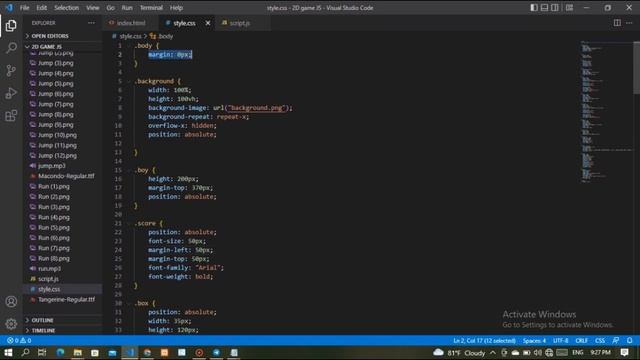This screenshot has width=640, height=360.
Task: Show hidden system tray icons
Action: pos(493,353)
